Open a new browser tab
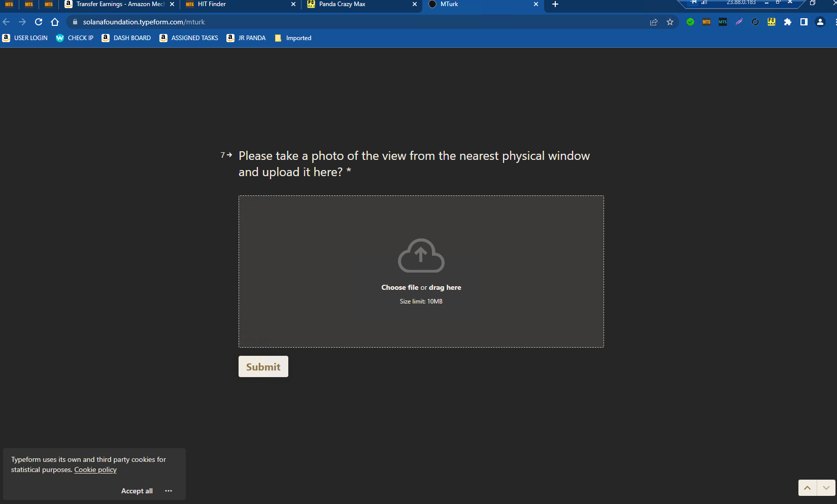Screen dimensions: 837x504 (555, 4)
